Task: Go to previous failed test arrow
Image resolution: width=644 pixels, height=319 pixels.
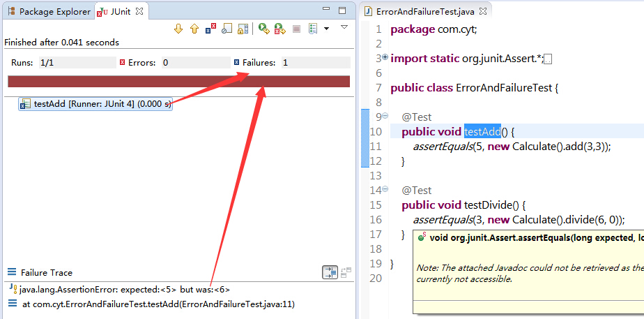Action: (x=194, y=29)
